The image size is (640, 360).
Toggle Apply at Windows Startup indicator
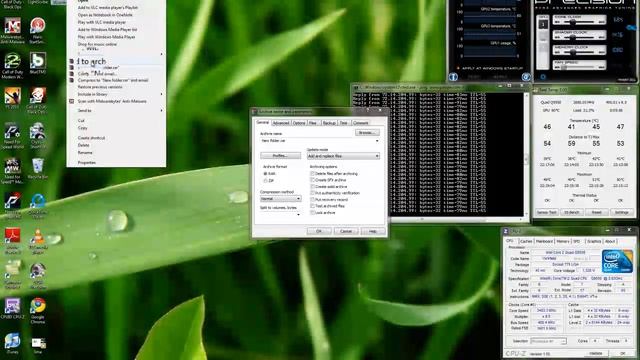click(x=458, y=68)
